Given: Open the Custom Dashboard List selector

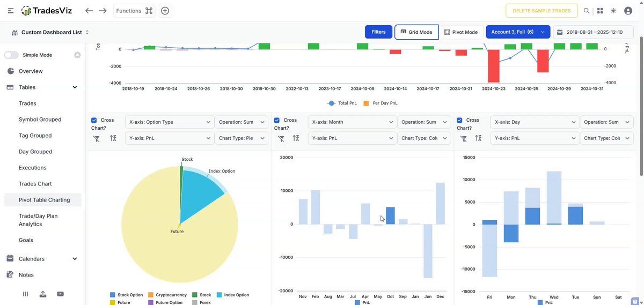Looking at the screenshot, I should (x=50, y=32).
